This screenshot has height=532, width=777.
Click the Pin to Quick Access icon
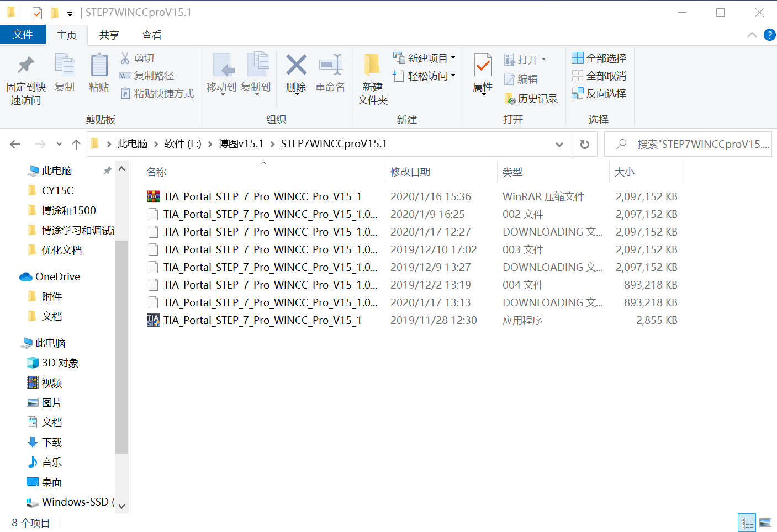[x=25, y=65]
